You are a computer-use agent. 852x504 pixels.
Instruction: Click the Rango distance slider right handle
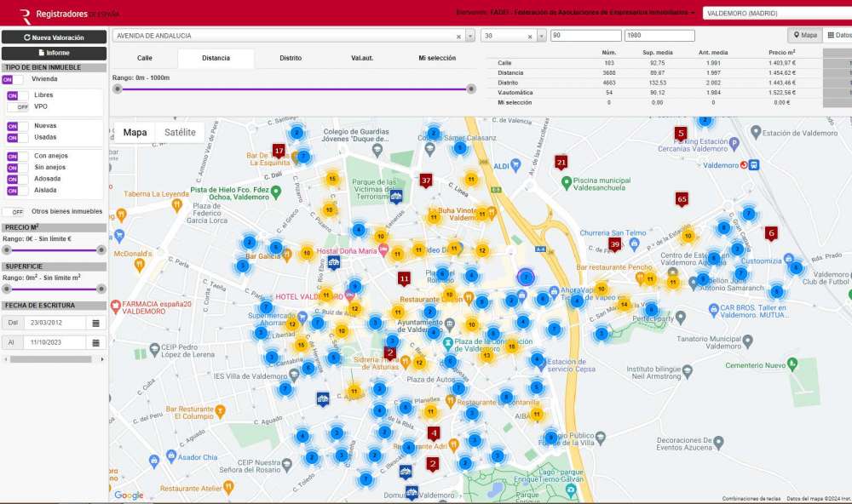click(x=471, y=89)
